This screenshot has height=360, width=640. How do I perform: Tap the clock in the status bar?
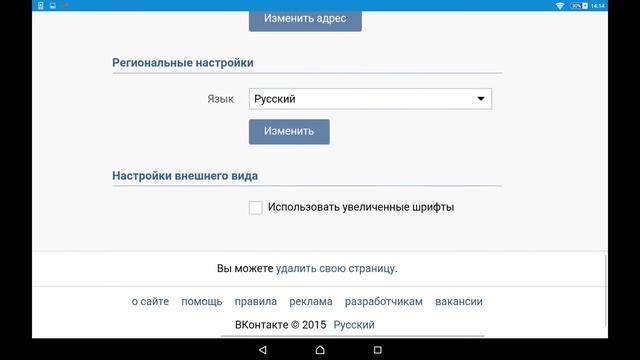598,6
